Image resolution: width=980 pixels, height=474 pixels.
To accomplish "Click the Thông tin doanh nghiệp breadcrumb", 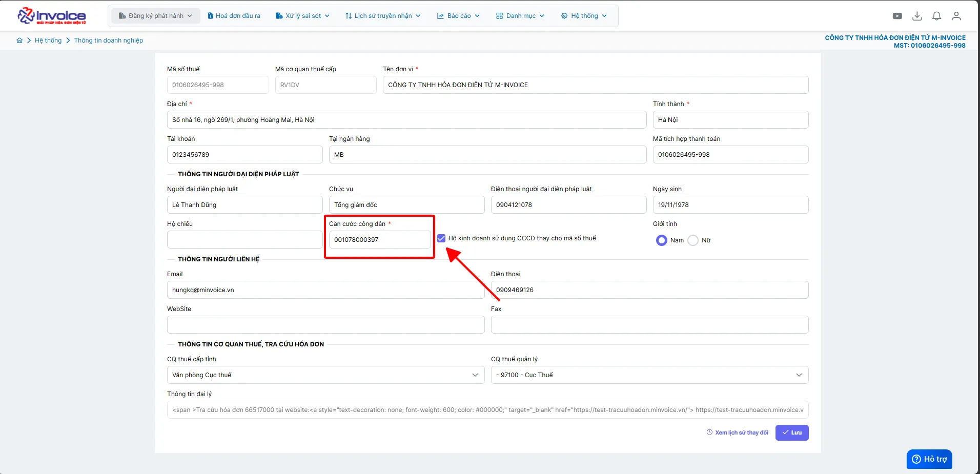I will coord(109,40).
